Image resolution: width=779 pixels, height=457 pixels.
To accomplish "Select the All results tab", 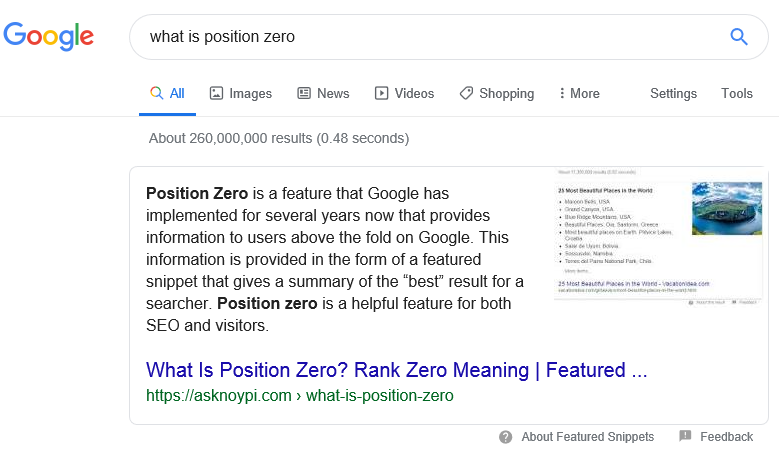I will [167, 93].
